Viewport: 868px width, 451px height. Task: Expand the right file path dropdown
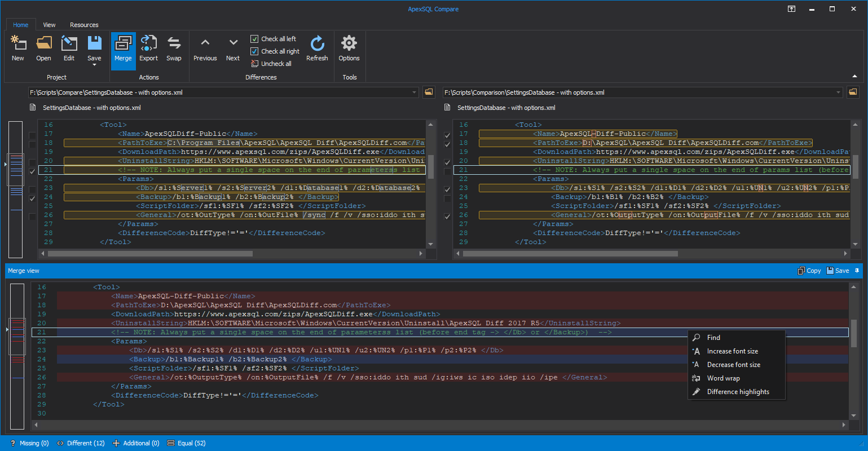pyautogui.click(x=838, y=92)
